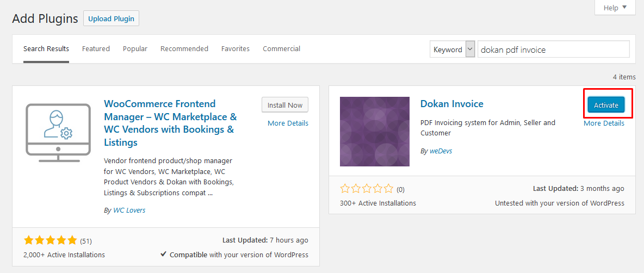Click '2,000+ Active Installations' text
The width and height of the screenshot is (644, 273).
pyautogui.click(x=64, y=255)
